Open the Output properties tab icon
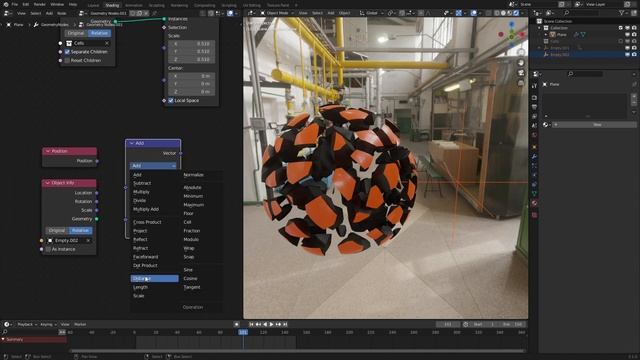Viewport: 640px width, 360px height. pyautogui.click(x=534, y=107)
